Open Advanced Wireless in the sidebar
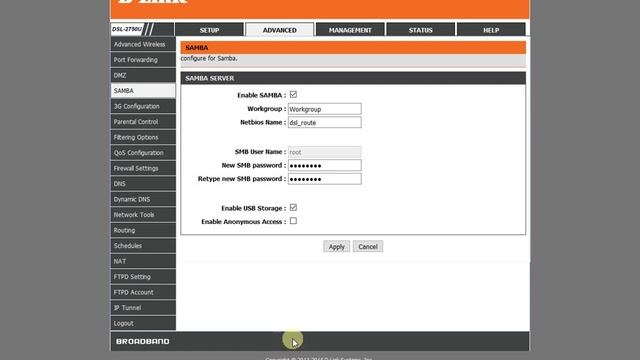The height and width of the screenshot is (360, 640). tap(143, 44)
